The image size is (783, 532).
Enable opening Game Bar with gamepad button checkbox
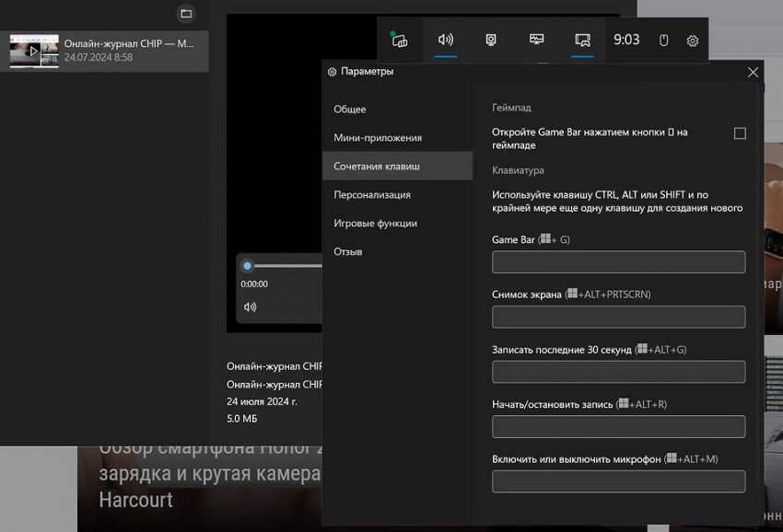point(740,133)
